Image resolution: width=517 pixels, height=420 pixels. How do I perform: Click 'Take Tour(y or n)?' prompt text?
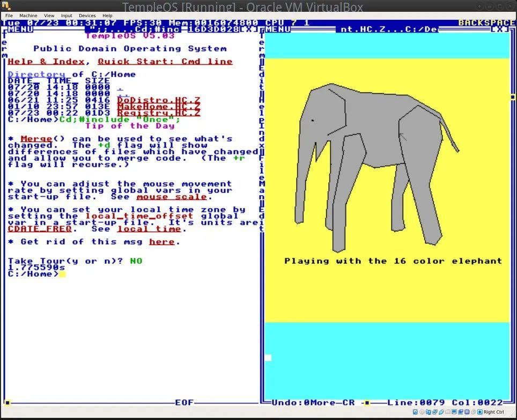click(x=65, y=261)
